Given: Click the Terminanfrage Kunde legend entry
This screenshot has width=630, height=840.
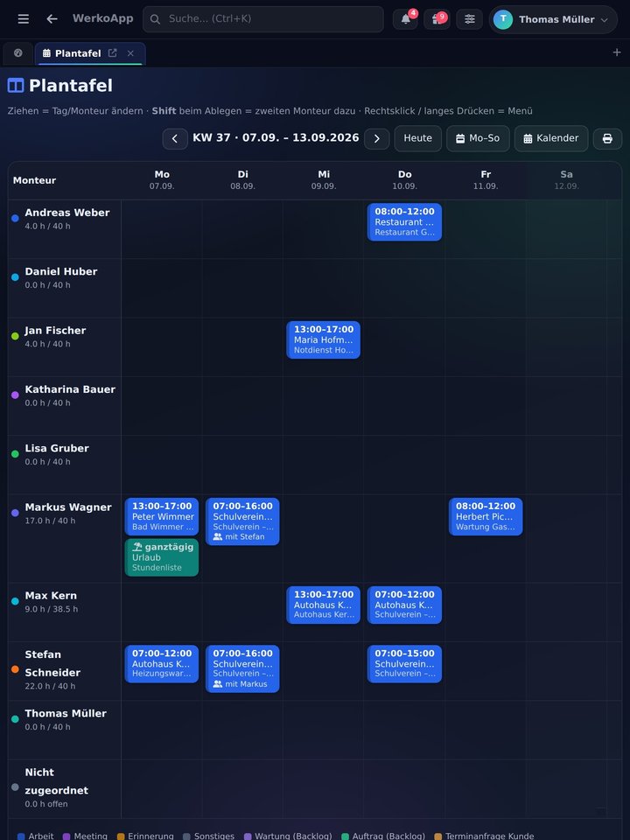Looking at the screenshot, I should point(484,836).
